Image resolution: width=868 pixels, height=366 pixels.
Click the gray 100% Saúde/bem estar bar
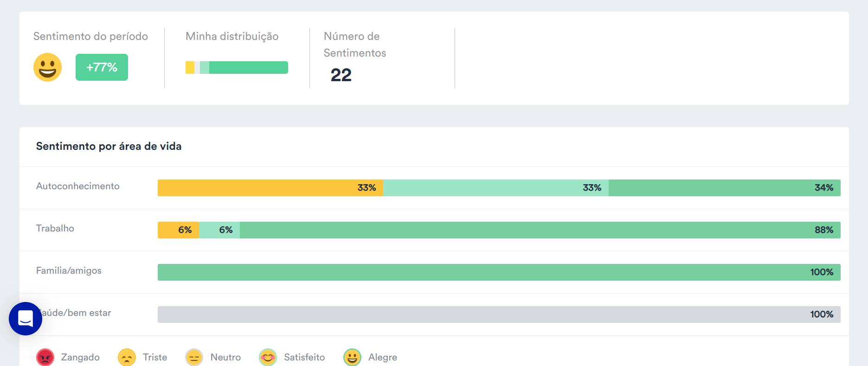[499, 314]
